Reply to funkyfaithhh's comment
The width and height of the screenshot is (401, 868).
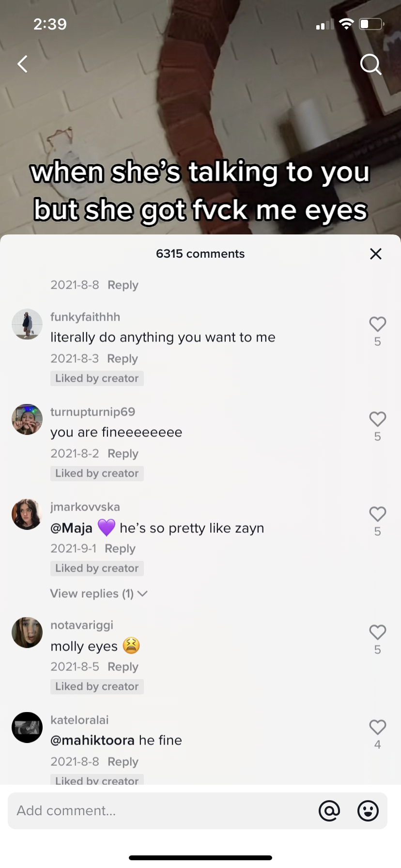pos(123,358)
